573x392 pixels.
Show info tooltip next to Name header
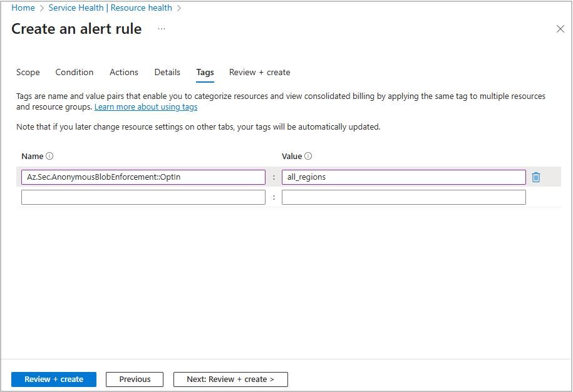[x=49, y=156]
